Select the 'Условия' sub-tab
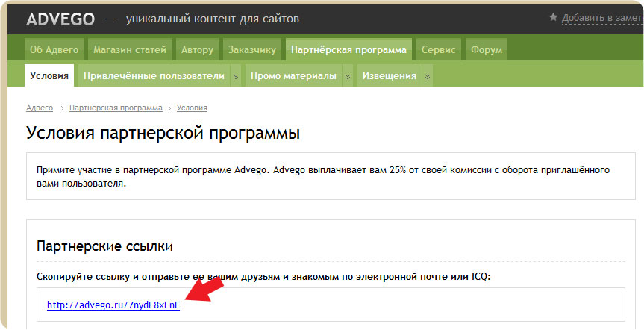Viewport: 644px width, 330px height. tap(49, 75)
